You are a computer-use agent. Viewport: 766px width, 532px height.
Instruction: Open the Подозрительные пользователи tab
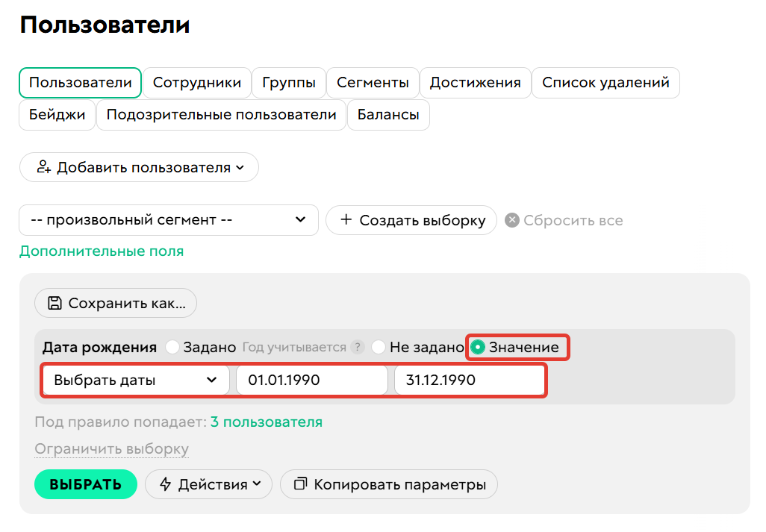coord(221,114)
